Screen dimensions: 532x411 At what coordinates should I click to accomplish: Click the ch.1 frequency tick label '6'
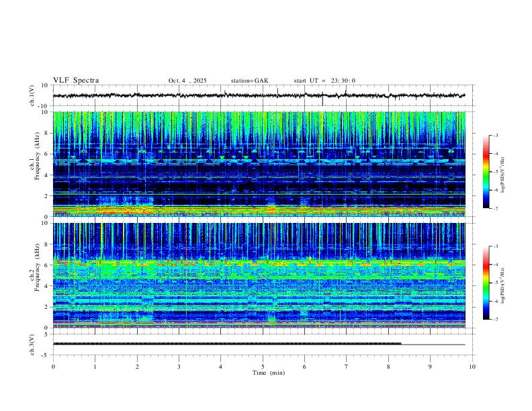point(46,154)
